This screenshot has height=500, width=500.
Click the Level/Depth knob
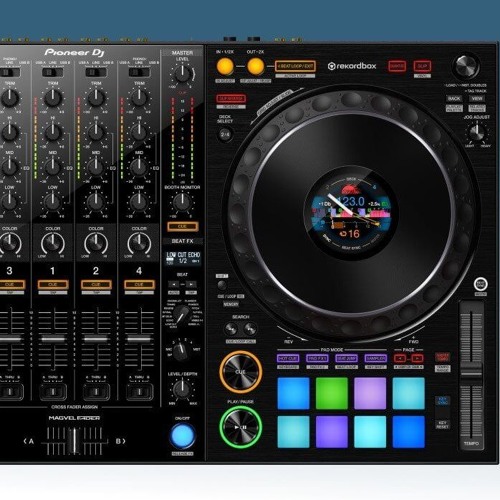182,389
